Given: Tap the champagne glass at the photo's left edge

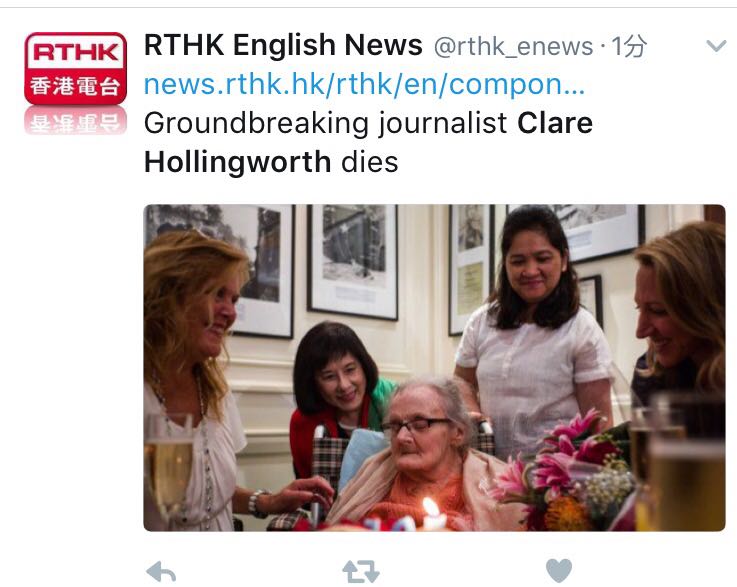Looking at the screenshot, I should tap(168, 463).
